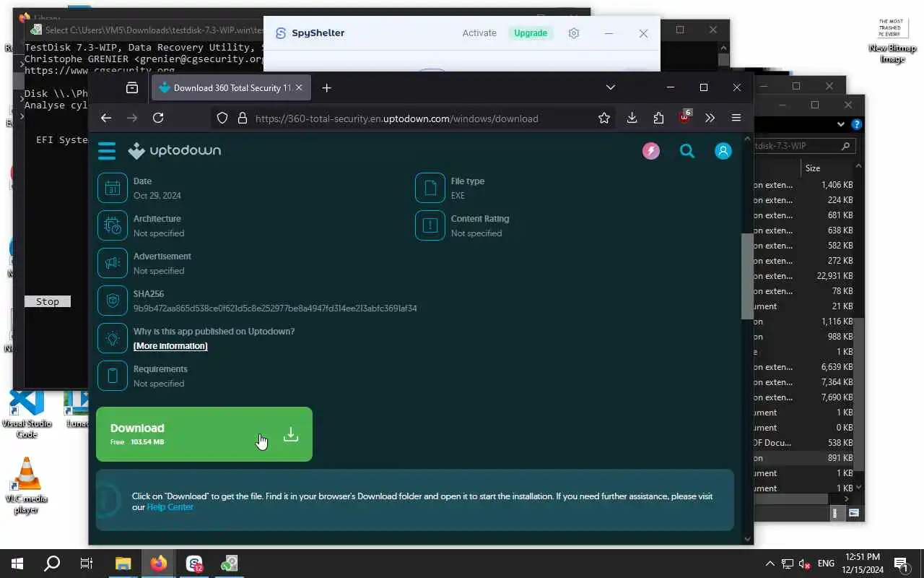Open the Uptodown hamburger menu
The width and height of the screenshot is (924, 578).
107,150
